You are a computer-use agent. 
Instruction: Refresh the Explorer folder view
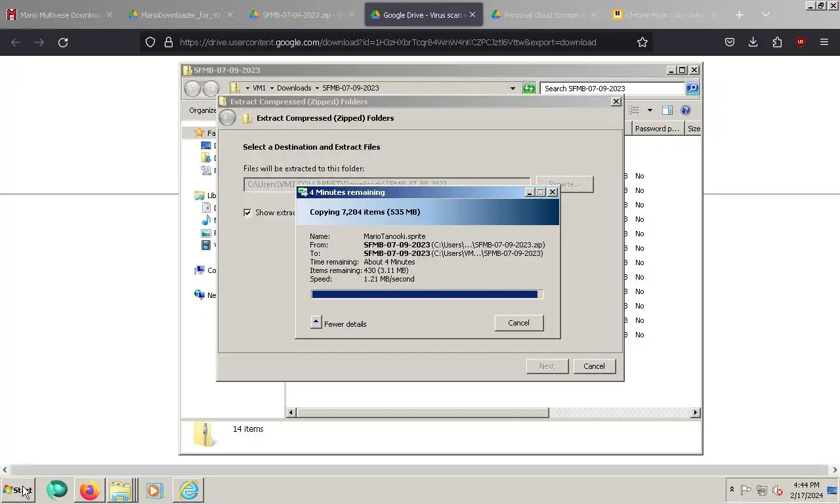[x=529, y=89]
